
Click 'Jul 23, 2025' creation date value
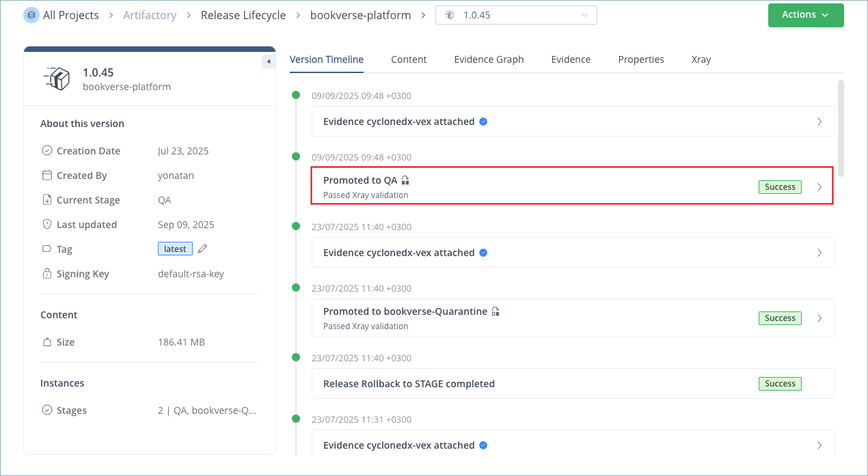pyautogui.click(x=183, y=151)
